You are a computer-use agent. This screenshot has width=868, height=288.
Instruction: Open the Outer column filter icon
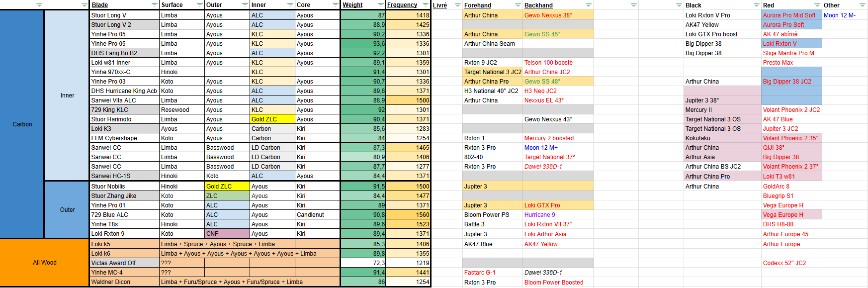tap(245, 5)
